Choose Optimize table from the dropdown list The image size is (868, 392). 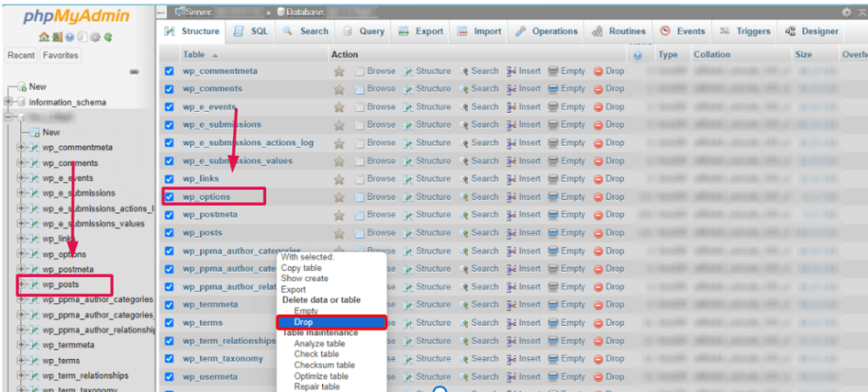tap(320, 376)
